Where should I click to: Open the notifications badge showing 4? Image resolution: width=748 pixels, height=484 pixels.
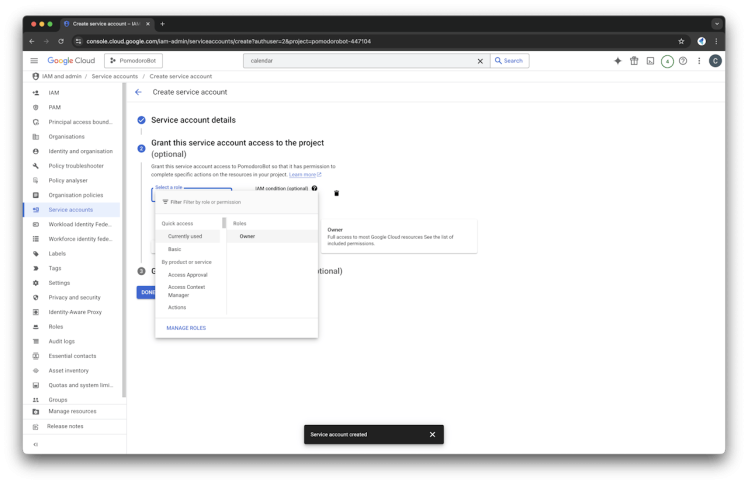click(x=667, y=61)
